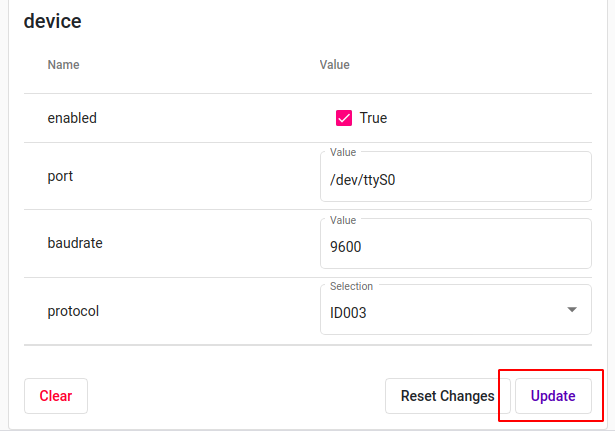Click the pink checkmark icon
This screenshot has height=437, width=615.
(344, 118)
